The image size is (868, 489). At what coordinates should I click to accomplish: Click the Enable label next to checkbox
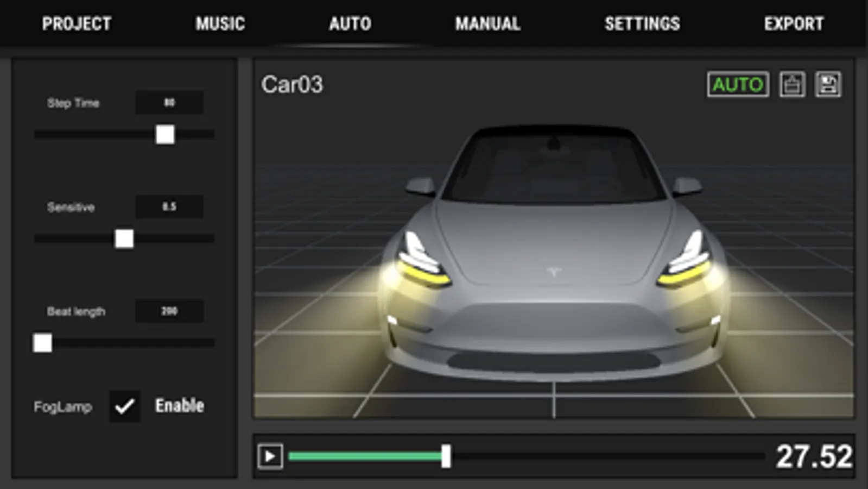(x=180, y=405)
